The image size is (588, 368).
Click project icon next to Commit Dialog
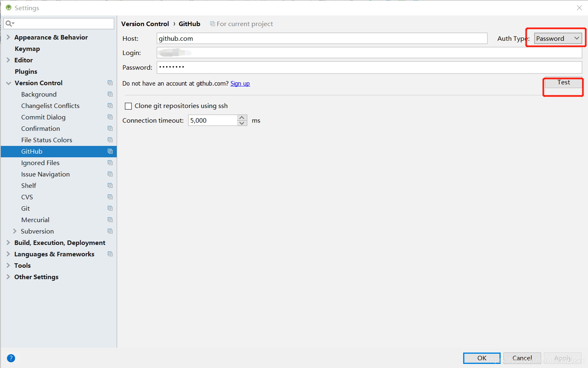click(110, 117)
